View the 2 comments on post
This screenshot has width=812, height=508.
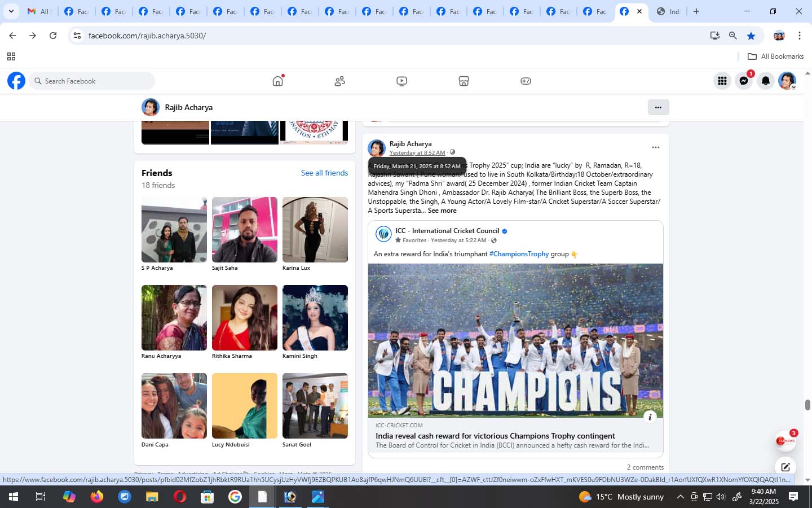pos(645,467)
